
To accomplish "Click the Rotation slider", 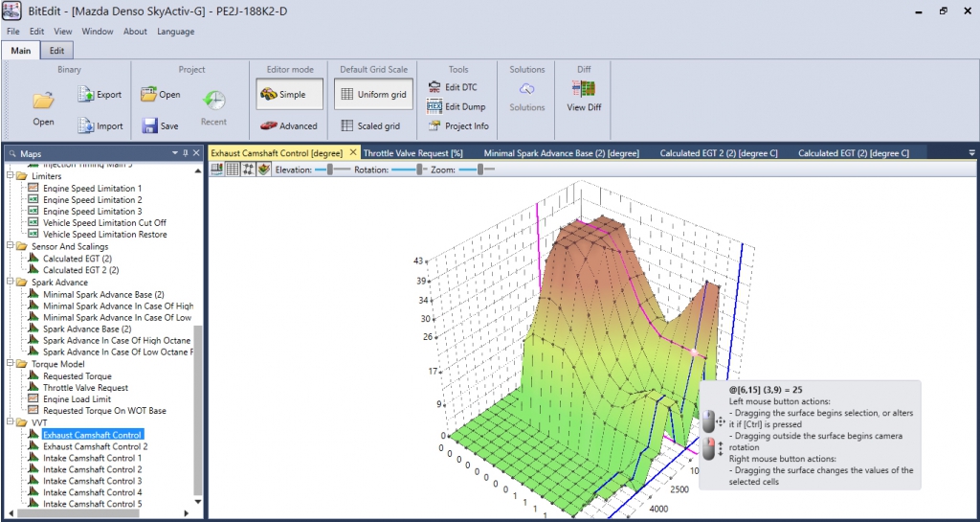I will [409, 170].
